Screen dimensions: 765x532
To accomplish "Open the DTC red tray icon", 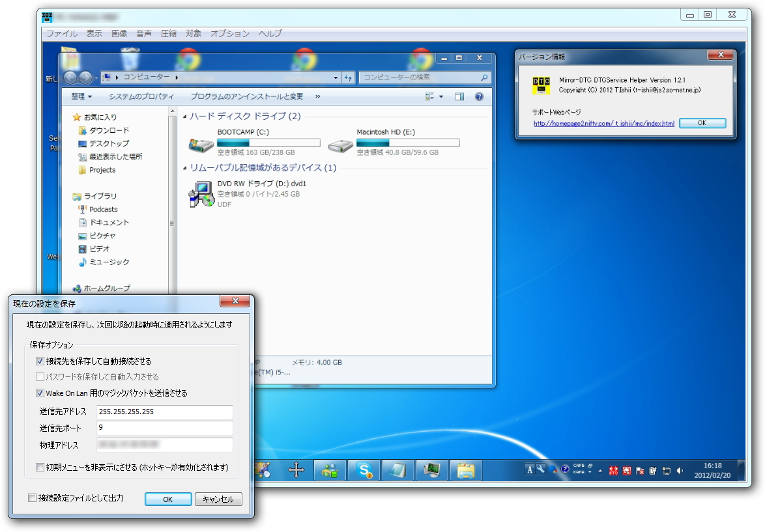I will pos(613,469).
